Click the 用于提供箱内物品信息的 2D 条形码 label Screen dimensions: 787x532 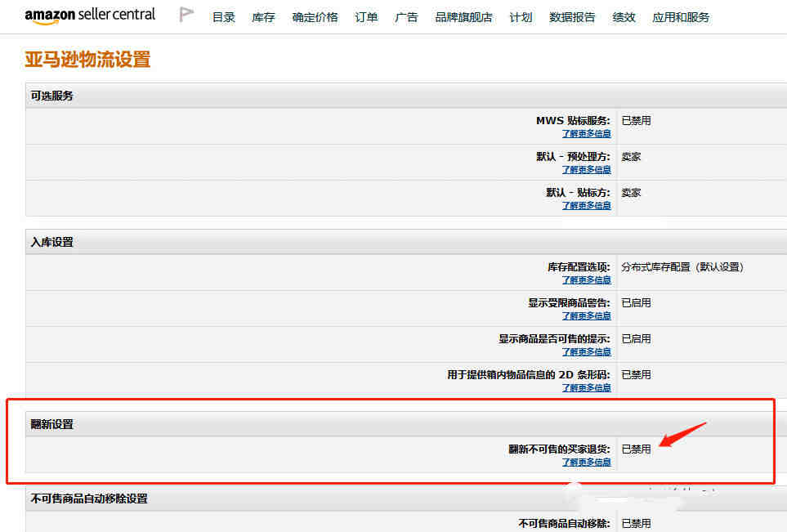(529, 375)
